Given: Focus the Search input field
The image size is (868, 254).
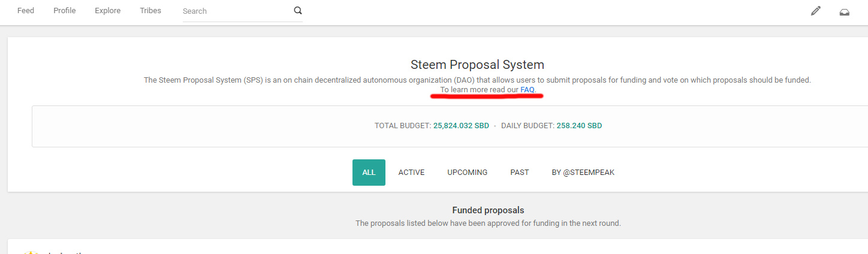Looking at the screenshot, I should (237, 11).
